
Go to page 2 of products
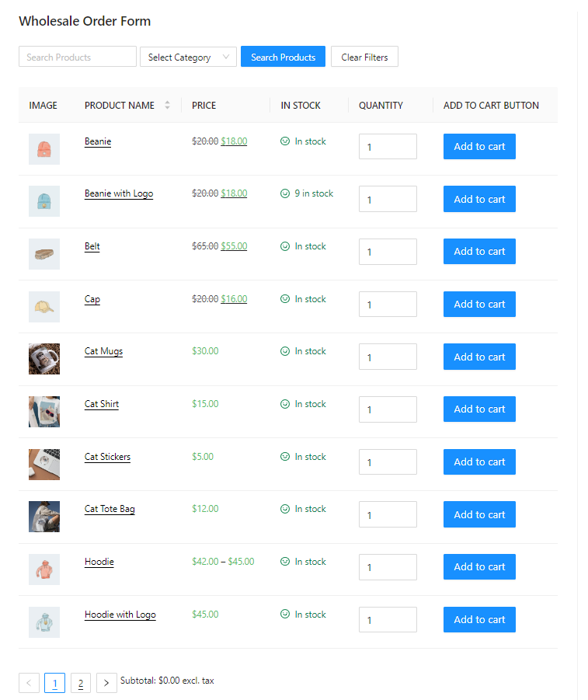point(80,683)
